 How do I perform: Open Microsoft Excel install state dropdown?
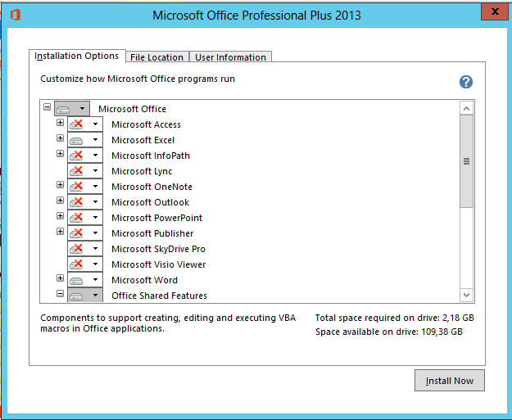click(x=85, y=140)
